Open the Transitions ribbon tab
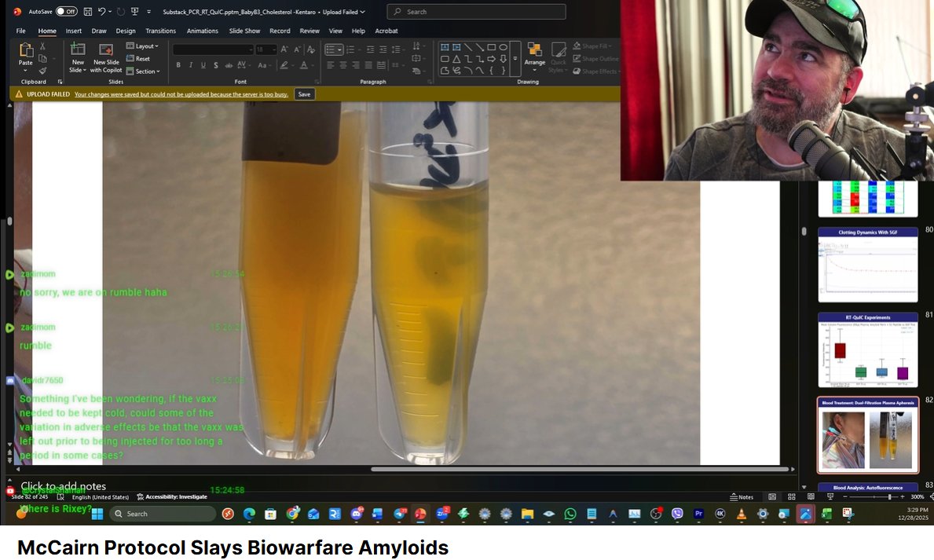The image size is (934, 560). tap(161, 31)
